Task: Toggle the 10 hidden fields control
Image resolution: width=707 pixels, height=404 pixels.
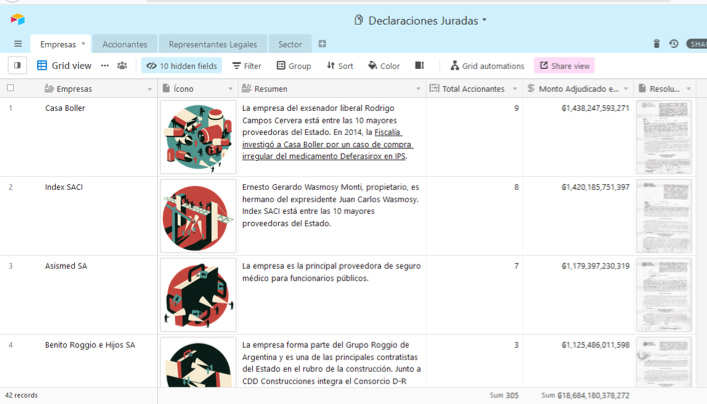Action: [x=181, y=66]
